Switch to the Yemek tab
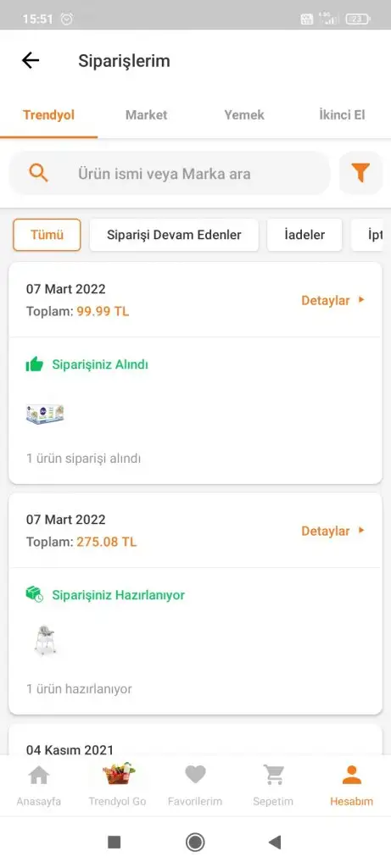391x868 pixels. [x=244, y=115]
